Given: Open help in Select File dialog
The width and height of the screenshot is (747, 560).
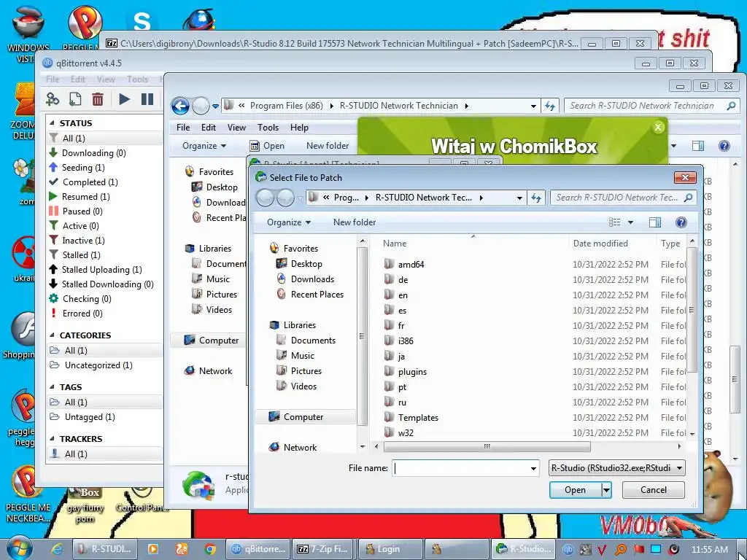Looking at the screenshot, I should 681,222.
